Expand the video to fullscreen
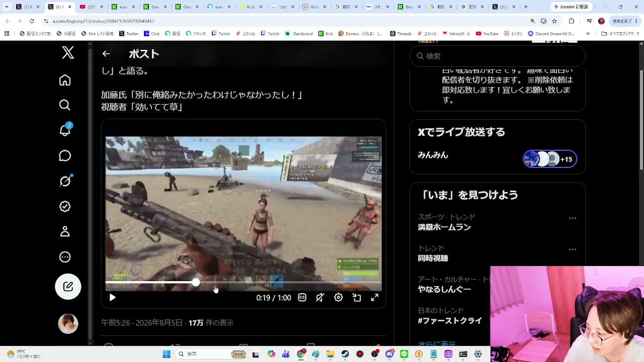The width and height of the screenshot is (644, 362). coord(375,298)
